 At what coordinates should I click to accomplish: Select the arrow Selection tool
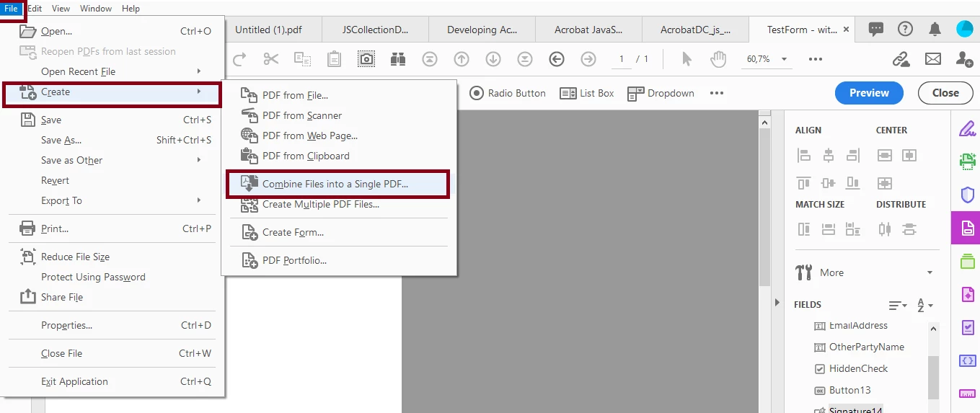[x=687, y=59]
